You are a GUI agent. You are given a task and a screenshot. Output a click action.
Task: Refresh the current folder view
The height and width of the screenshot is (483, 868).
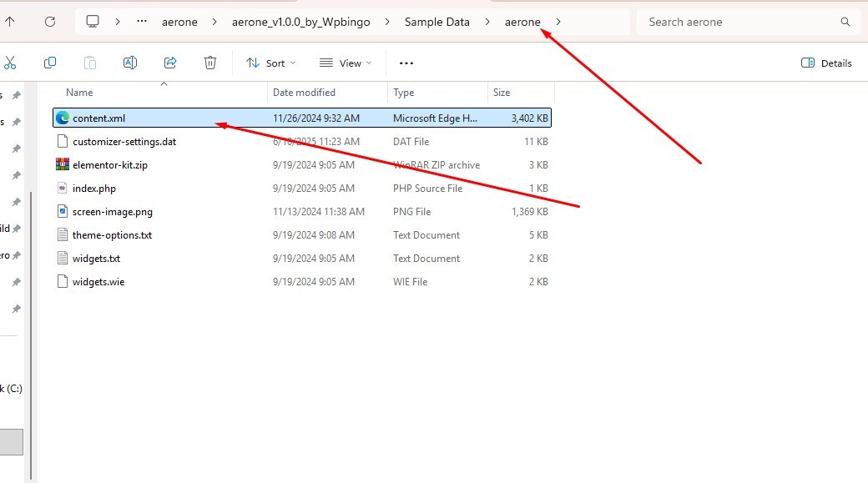click(50, 22)
